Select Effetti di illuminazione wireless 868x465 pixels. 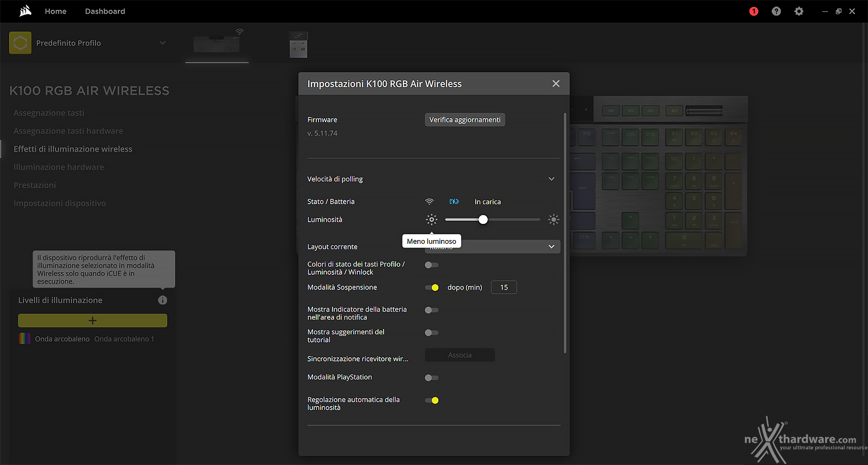click(x=73, y=149)
